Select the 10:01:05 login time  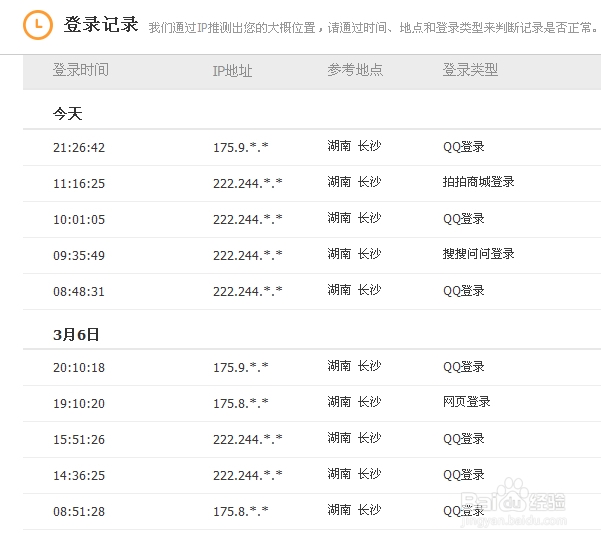pos(79,220)
